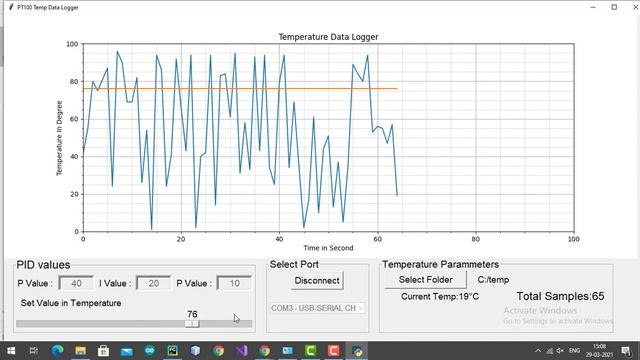Open File Explorer from the taskbar
This screenshot has height=360, width=640.
80,351
